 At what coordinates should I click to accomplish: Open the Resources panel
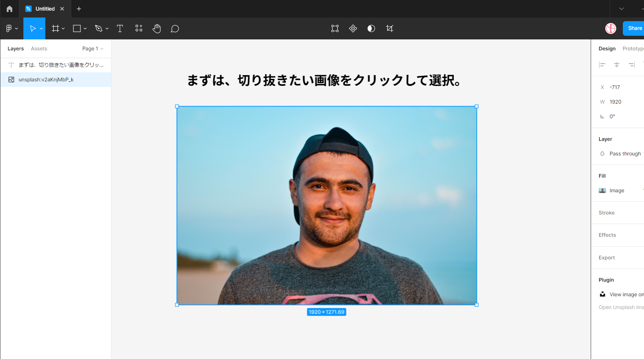[x=139, y=28]
